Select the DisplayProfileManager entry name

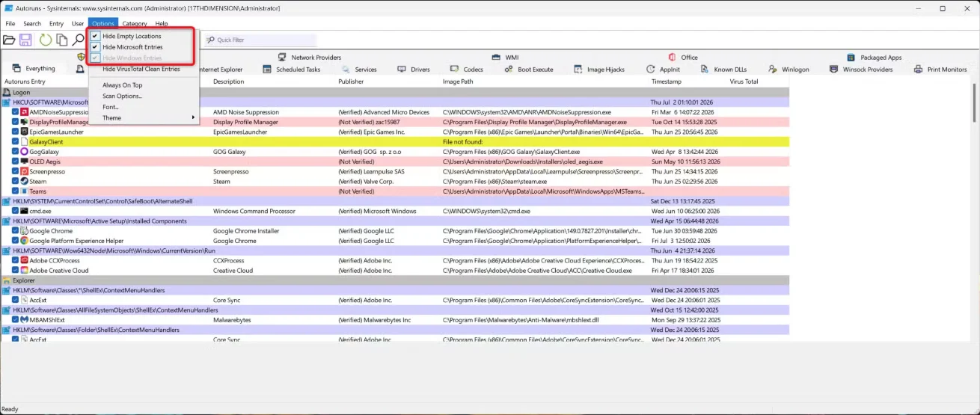pyautogui.click(x=58, y=122)
